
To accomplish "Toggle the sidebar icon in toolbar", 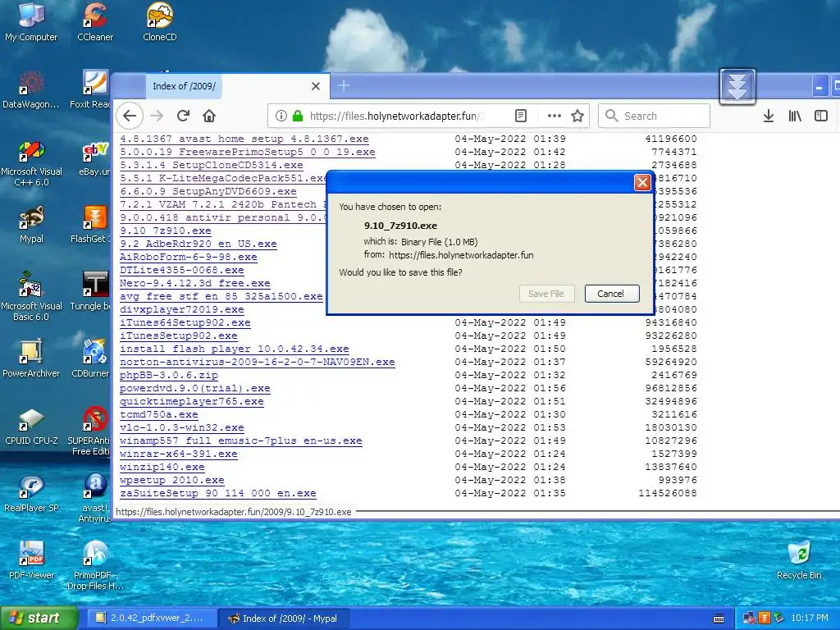I will click(820, 116).
